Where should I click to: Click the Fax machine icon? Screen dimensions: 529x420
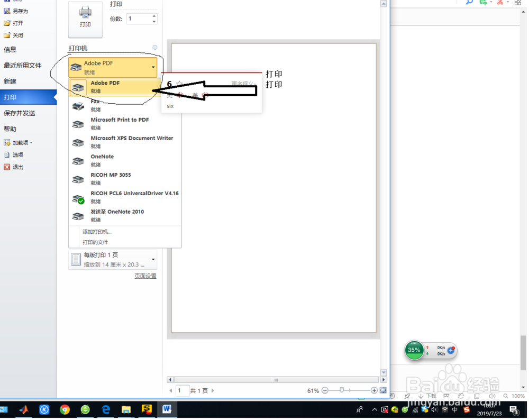click(78, 106)
